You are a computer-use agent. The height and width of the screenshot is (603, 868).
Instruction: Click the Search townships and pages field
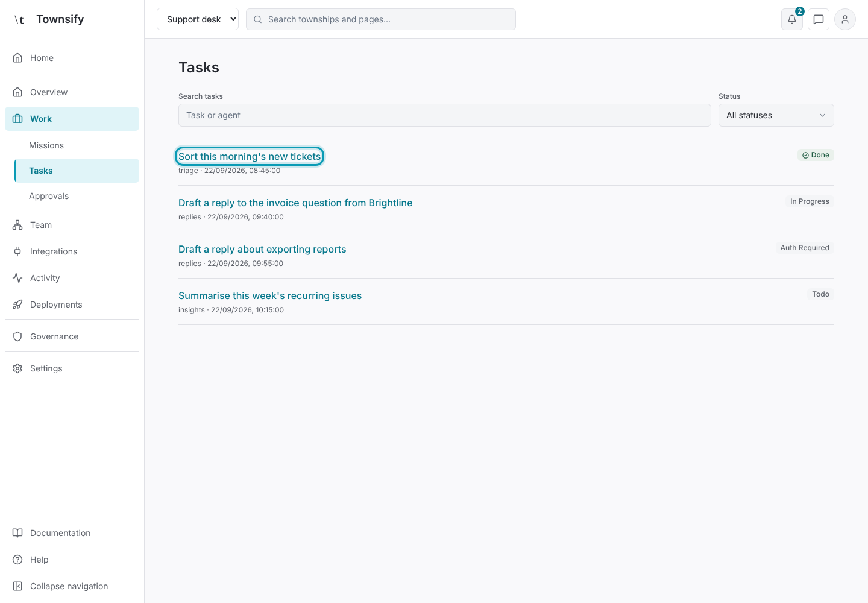pyautogui.click(x=381, y=19)
